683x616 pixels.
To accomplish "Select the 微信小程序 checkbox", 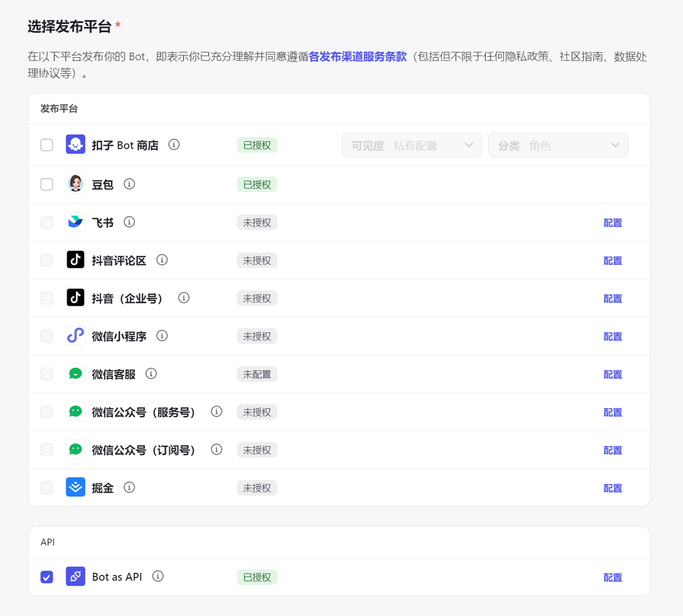I will tap(47, 336).
